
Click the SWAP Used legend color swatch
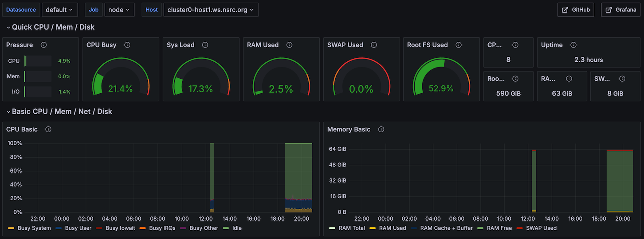519,228
